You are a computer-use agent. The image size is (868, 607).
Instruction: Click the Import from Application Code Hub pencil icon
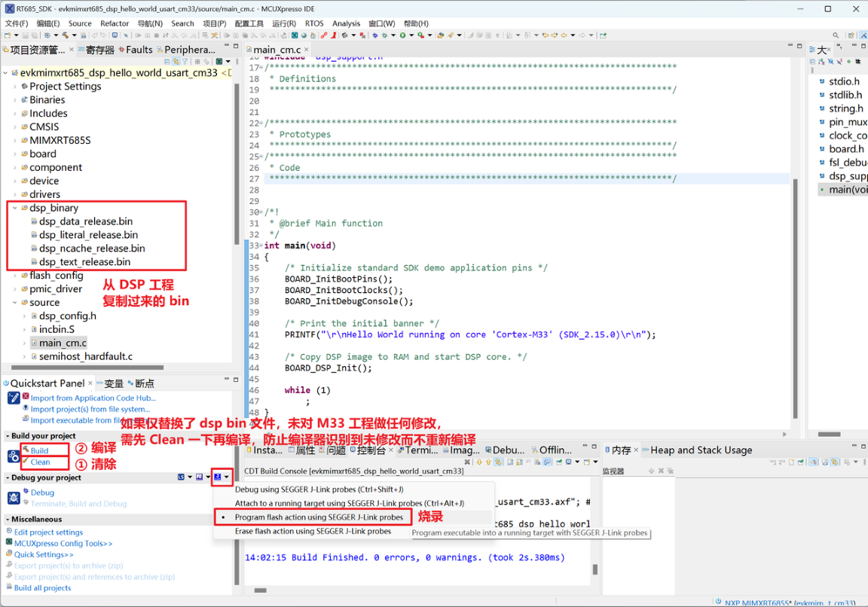(x=14, y=398)
